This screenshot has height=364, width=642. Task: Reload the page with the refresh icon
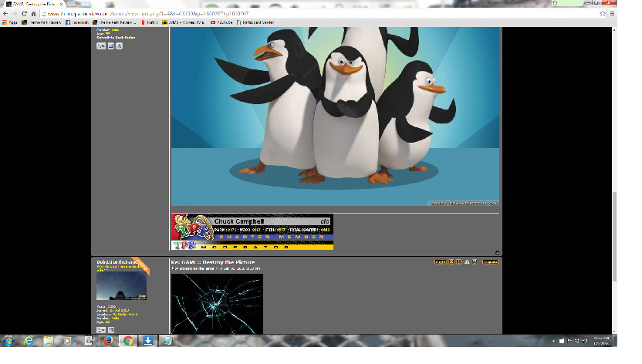coord(24,14)
